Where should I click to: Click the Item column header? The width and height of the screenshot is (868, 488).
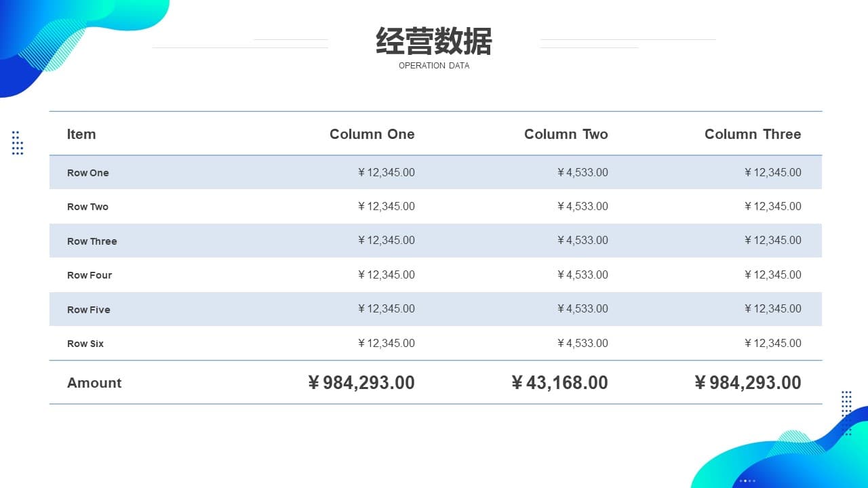(81, 134)
